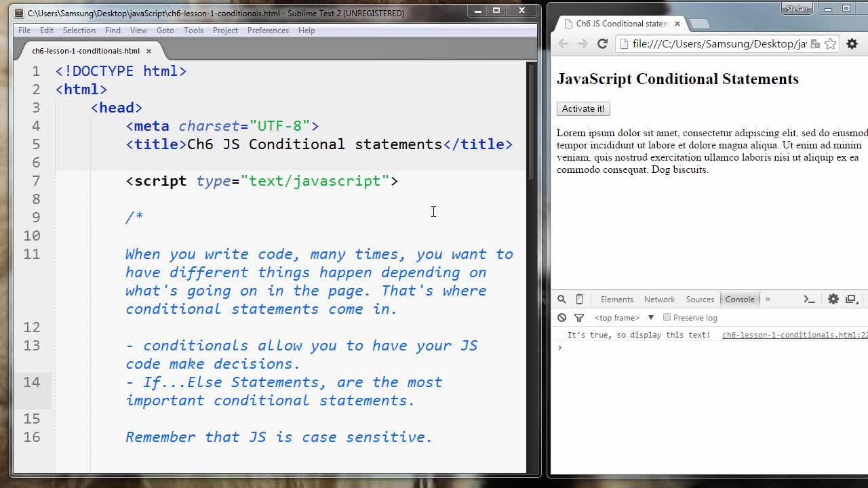
Task: Select the ch6-lesson-1-conditionals.html editor tab
Action: click(x=85, y=51)
